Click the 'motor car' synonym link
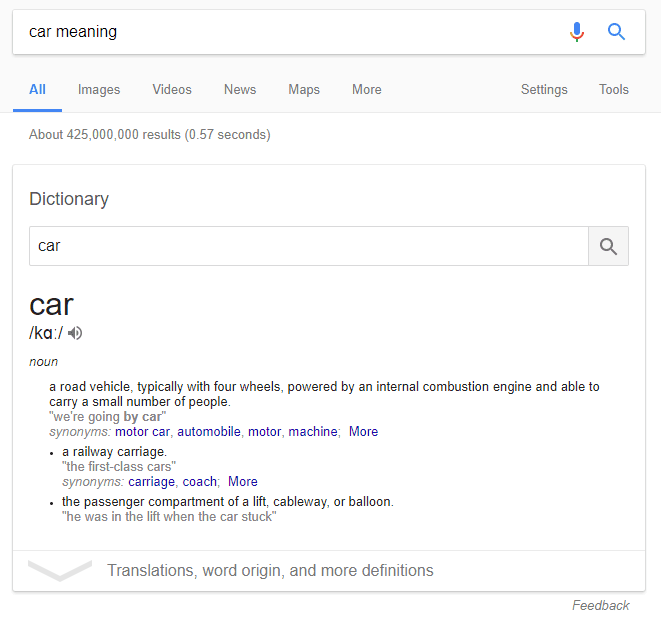 [142, 432]
